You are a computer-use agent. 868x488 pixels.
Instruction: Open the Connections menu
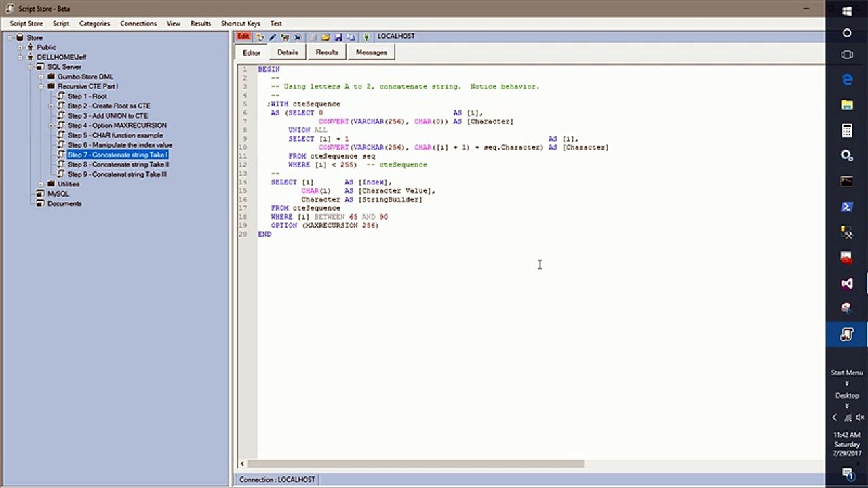click(x=138, y=24)
